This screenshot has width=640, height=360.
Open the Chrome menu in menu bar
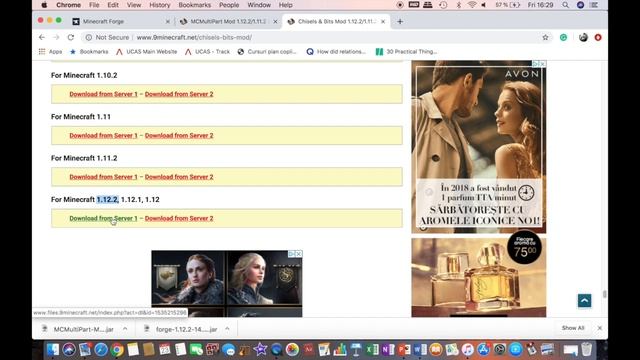tap(68, 5)
